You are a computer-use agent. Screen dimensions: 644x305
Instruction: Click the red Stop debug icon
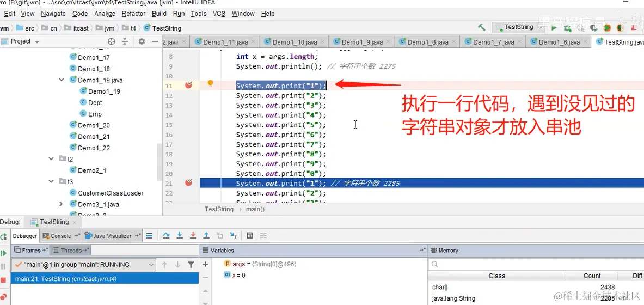[3, 280]
